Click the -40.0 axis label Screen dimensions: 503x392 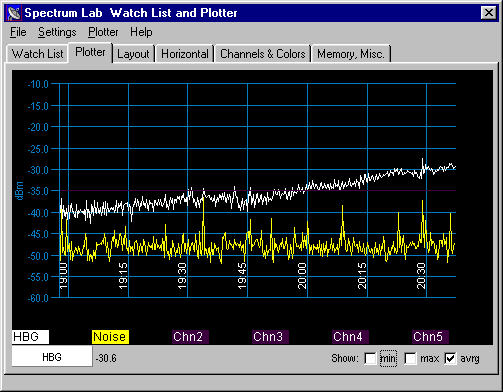(x=38, y=213)
